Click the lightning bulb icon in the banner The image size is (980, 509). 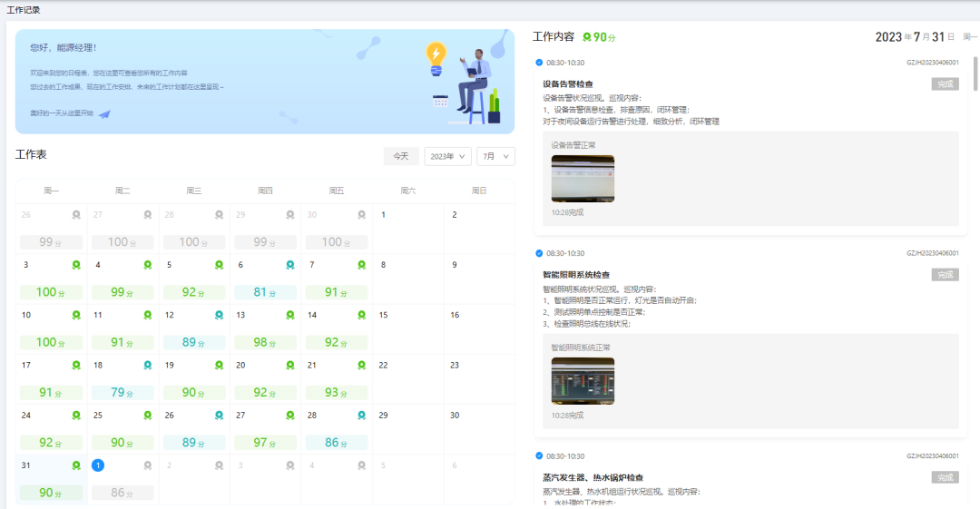pyautogui.click(x=436, y=54)
